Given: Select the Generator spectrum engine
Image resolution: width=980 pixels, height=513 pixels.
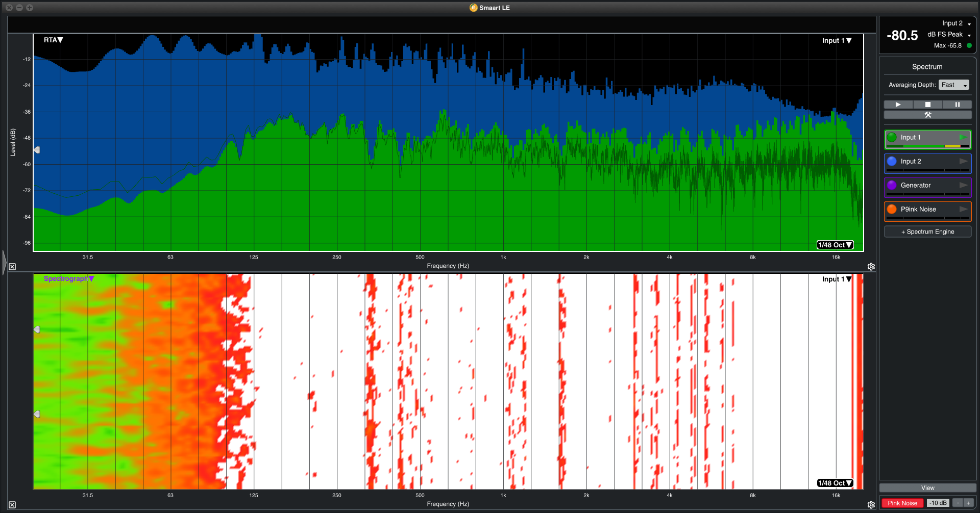Looking at the screenshot, I should point(928,188).
